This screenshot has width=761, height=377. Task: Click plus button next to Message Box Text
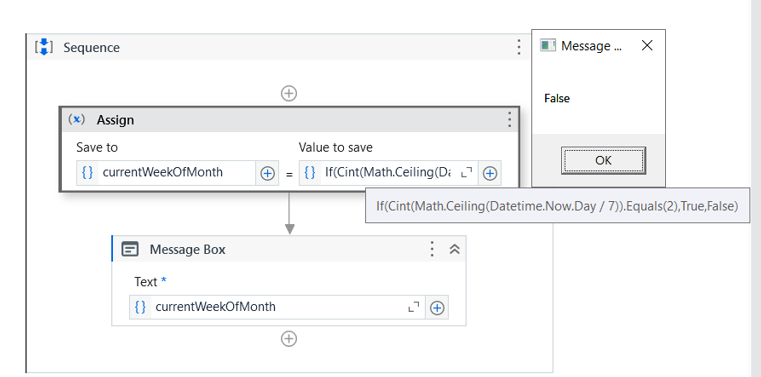pyautogui.click(x=437, y=308)
